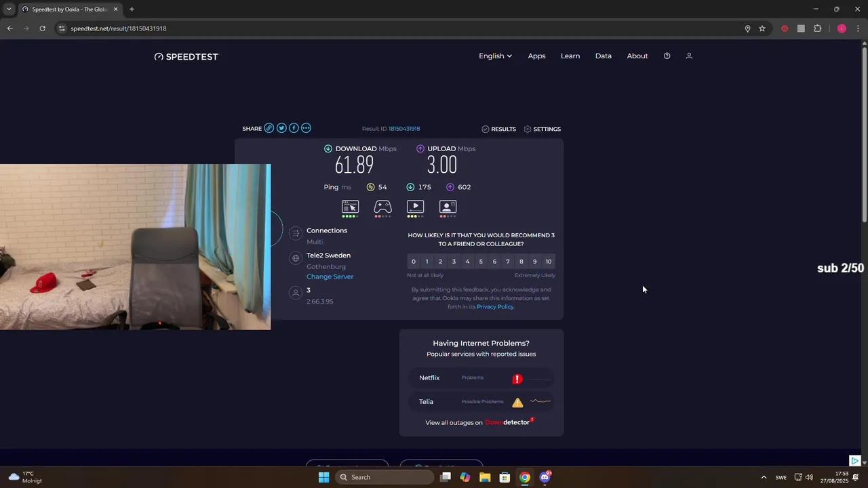
Task: Rate recommendation as 3
Action: [x=454, y=262]
